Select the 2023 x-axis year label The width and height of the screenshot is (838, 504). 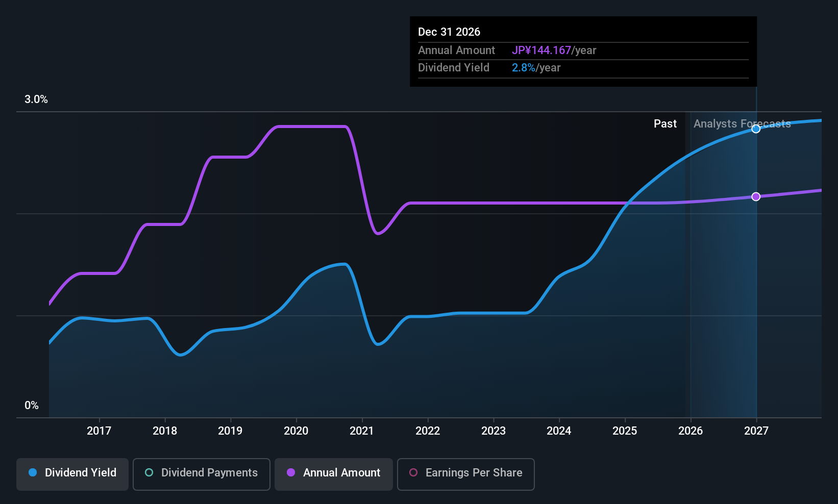[x=494, y=431]
